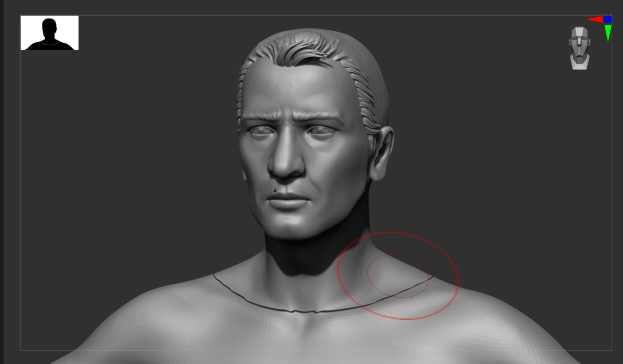Screen dimensions: 623x364
Task: Click the green Y-axis cone
Action: click(x=608, y=33)
